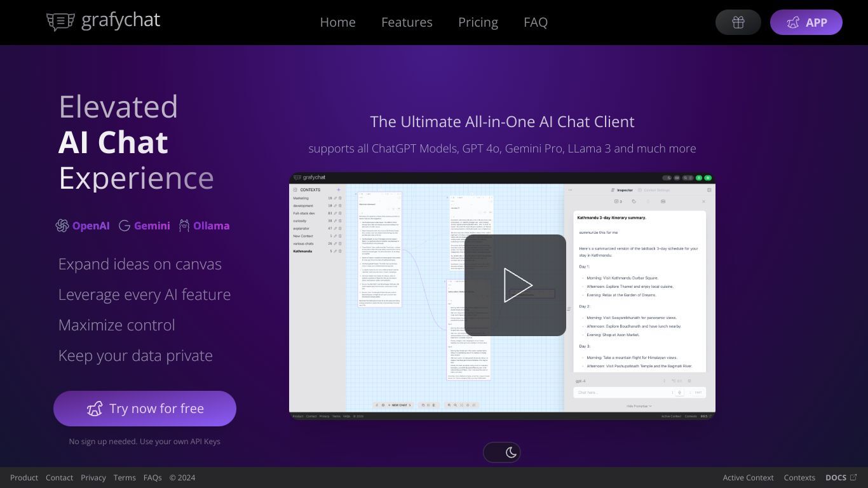Open the Contact footer link
The height and width of the screenshot is (488, 868).
pos(59,478)
